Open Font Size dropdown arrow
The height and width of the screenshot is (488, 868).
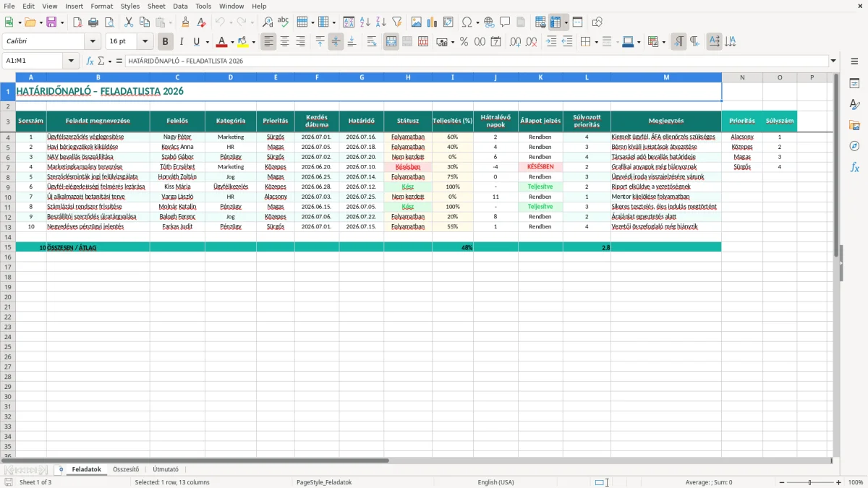tap(145, 42)
